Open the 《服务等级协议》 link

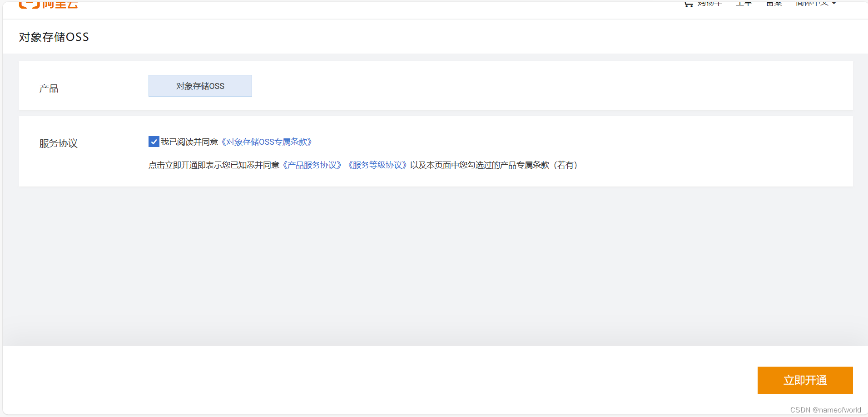click(377, 165)
